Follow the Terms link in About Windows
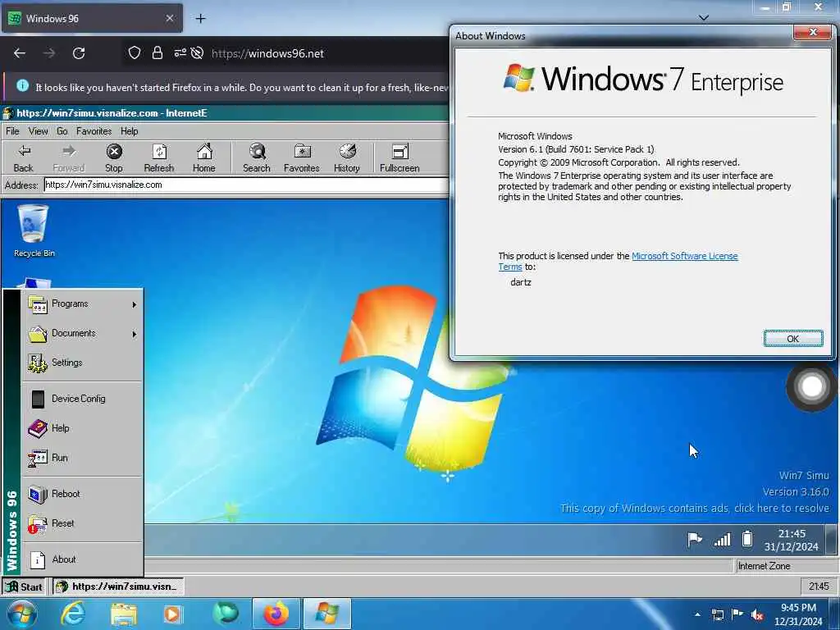The image size is (840, 630). [510, 267]
